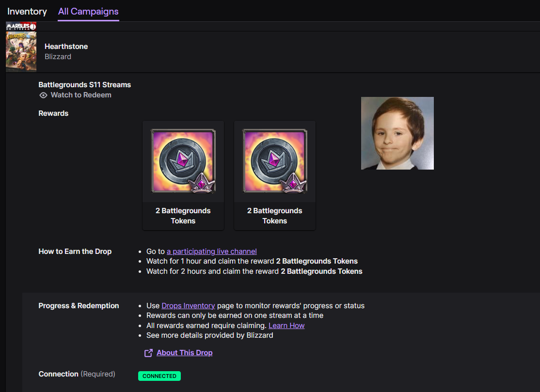This screenshot has height=392, width=540.
Task: Click the child portrait photo
Action: 397,133
